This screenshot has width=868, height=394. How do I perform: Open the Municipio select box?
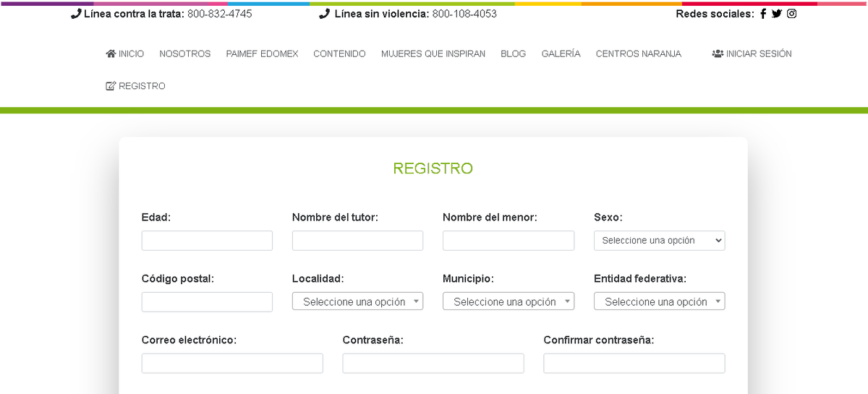click(x=509, y=301)
